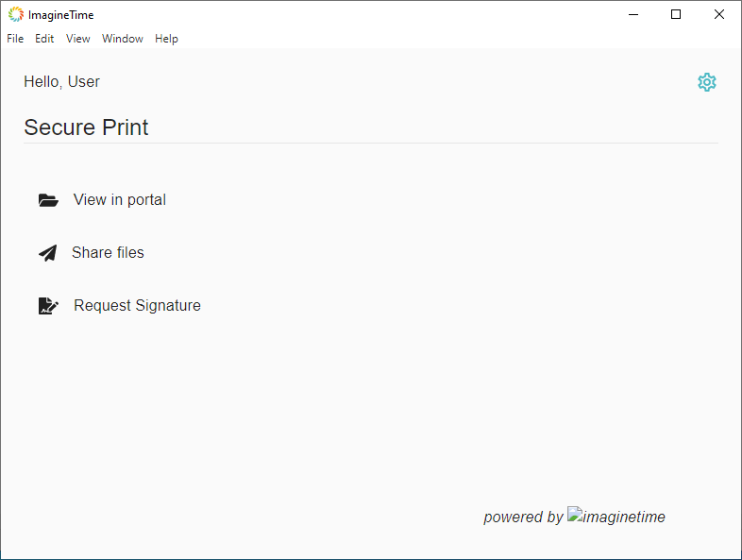742x560 pixels.
Task: Open the Window menu
Action: [123, 39]
